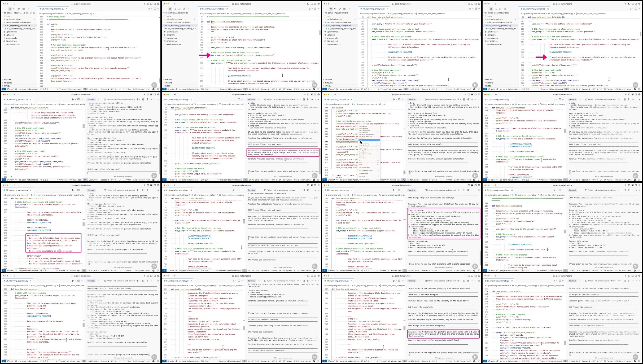Toggle Panel layout button in the Ln 12 window
Viewport: 643px width, 364px height.
coord(151,4)
